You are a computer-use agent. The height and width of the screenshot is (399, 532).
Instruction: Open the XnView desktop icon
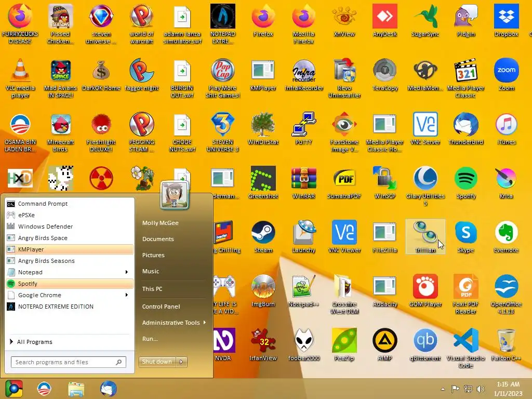[x=344, y=20]
